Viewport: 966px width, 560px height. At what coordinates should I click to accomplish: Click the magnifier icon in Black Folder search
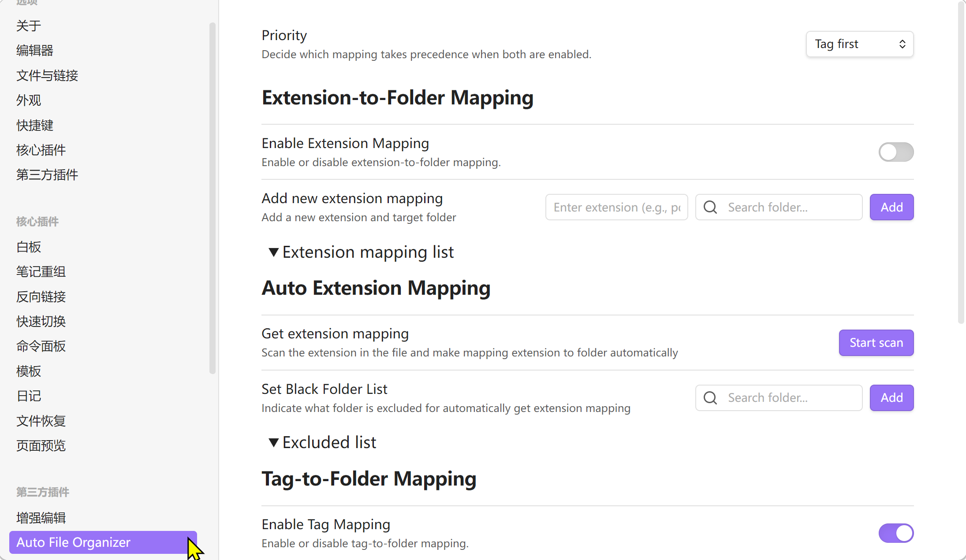710,398
